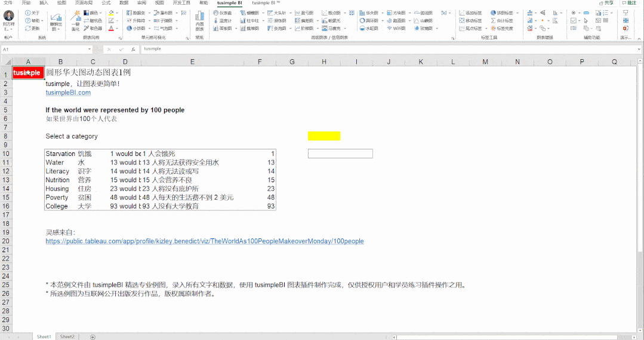Screen dimensions: 644x340
Task: Click the new sheet plus icon
Action: pos(93,336)
